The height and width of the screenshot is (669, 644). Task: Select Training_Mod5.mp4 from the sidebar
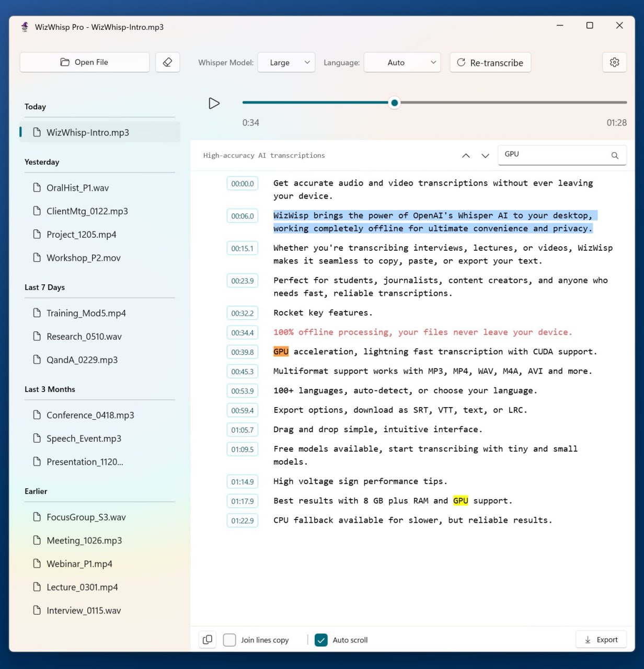[86, 313]
